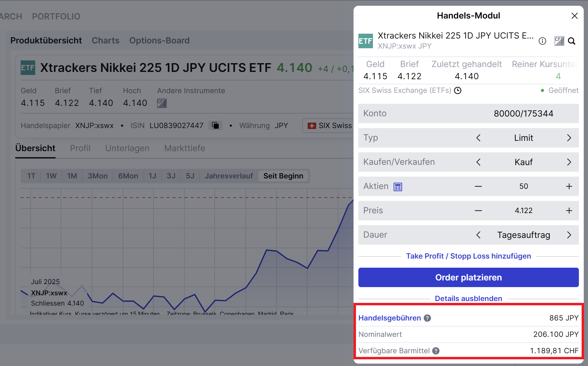Change Dauer to next option
Screen dimensions: 588x366
click(x=569, y=235)
